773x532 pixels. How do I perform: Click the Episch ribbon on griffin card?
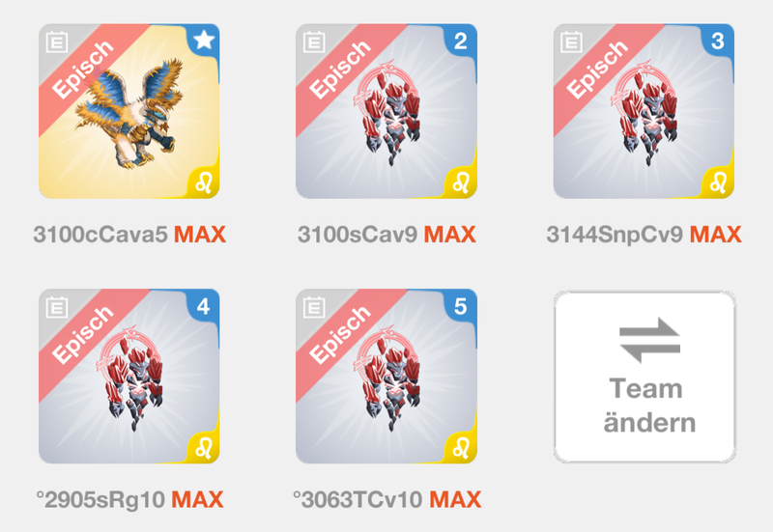pyautogui.click(x=82, y=70)
